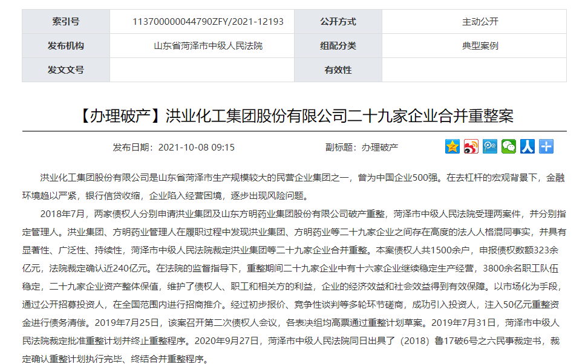
Task: Click line starting 通过公开招募投资人
Action: pyautogui.click(x=290, y=305)
